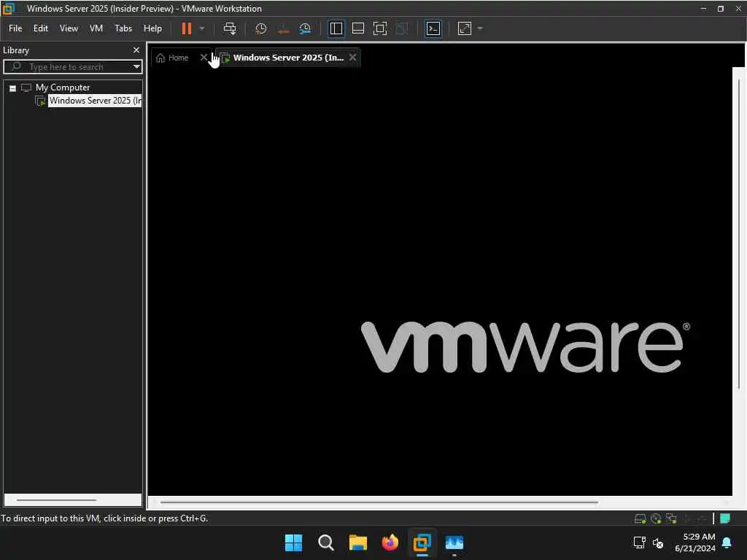Click the hard disk status icon
747x560 pixels.
[x=640, y=518]
